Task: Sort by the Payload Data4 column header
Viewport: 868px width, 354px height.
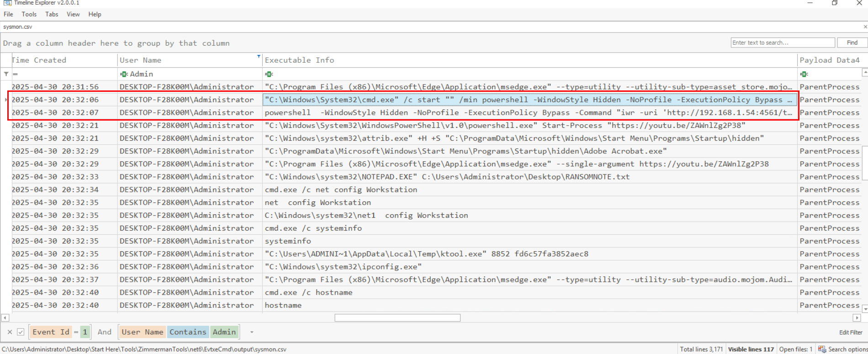Action: tap(830, 60)
